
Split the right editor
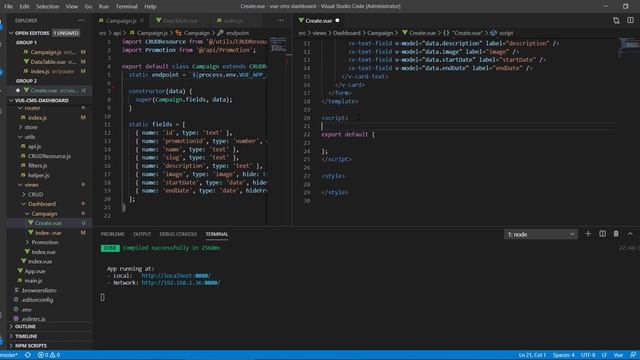[x=630, y=20]
